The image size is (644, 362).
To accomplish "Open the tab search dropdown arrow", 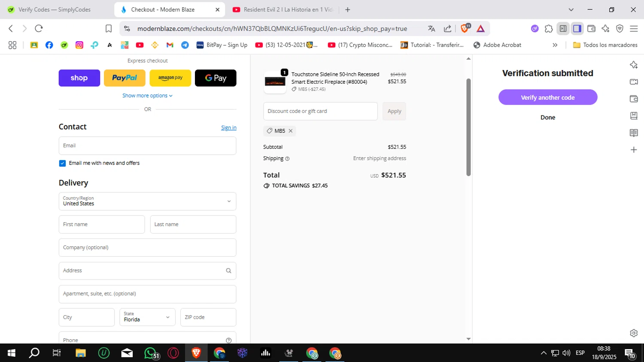I will click(571, 9).
